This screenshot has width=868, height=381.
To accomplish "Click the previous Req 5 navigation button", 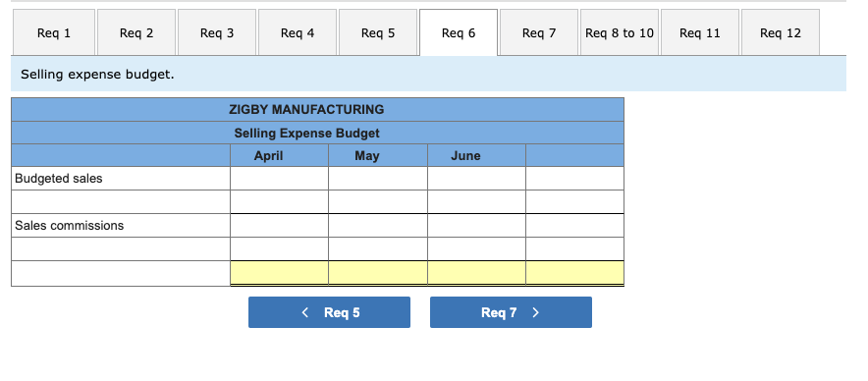I will pos(329,312).
